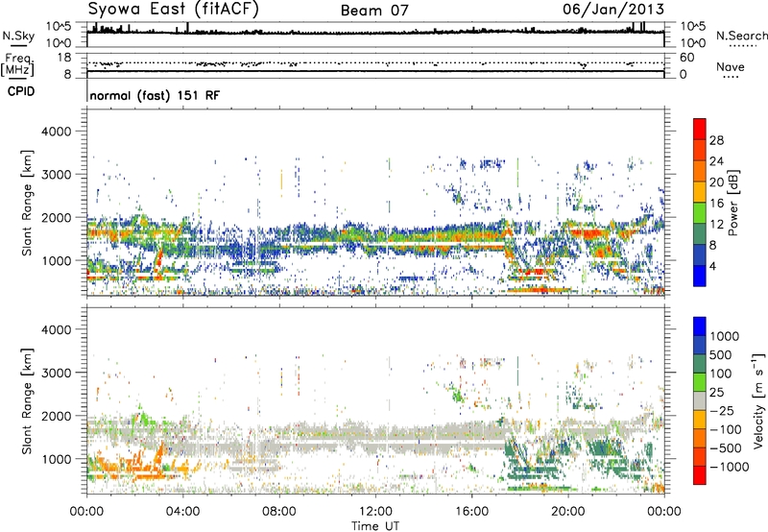Screen dimensions: 768x532
Task: Select the 'Freq. [MHz]' axis label
Action: (17, 64)
